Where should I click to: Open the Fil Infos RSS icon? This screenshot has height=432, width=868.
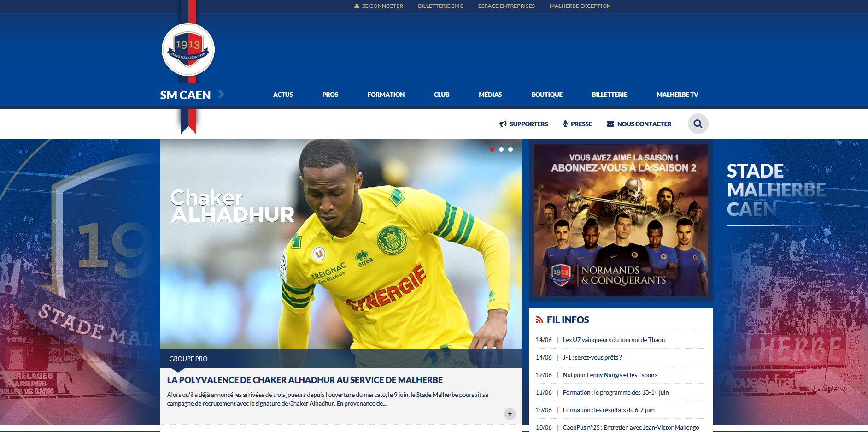pyautogui.click(x=540, y=319)
